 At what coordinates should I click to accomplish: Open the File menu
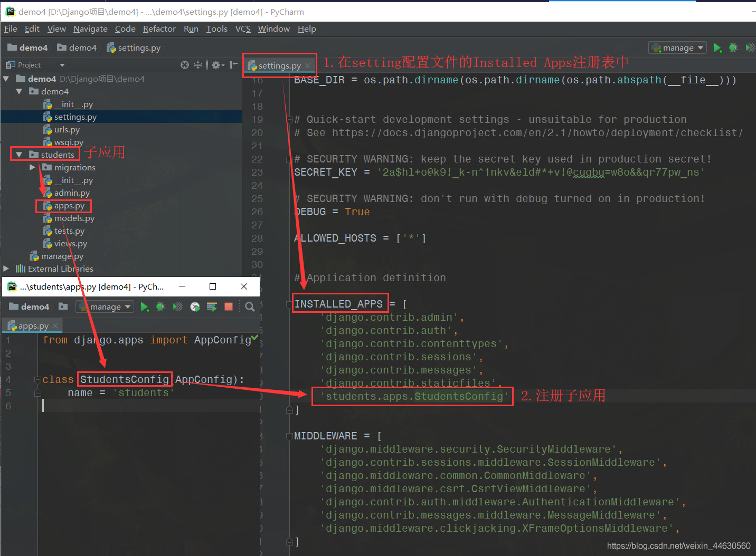[x=11, y=28]
